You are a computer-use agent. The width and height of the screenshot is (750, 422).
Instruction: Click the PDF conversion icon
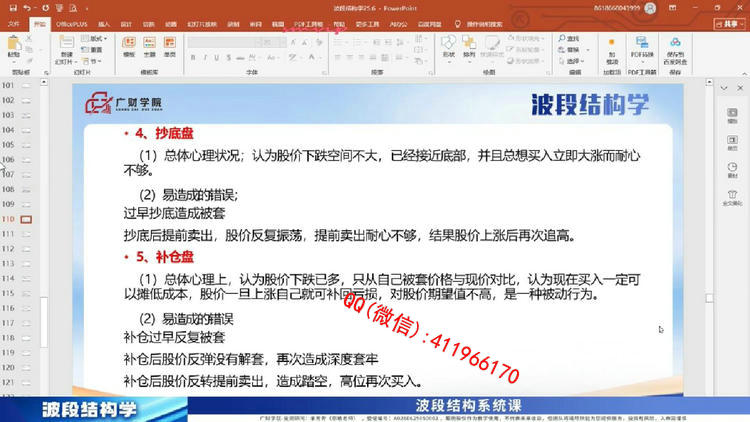coord(642,43)
